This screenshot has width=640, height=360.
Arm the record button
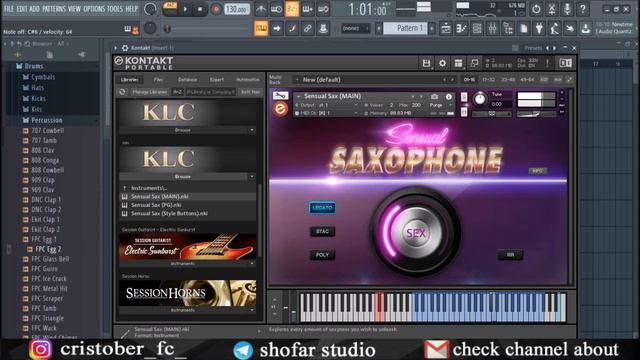coord(216,9)
